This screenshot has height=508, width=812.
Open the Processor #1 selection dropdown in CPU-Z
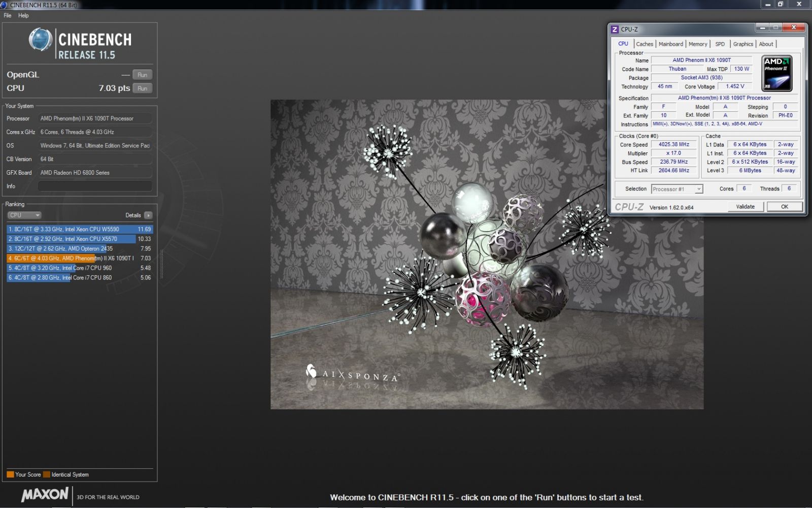[x=677, y=189]
